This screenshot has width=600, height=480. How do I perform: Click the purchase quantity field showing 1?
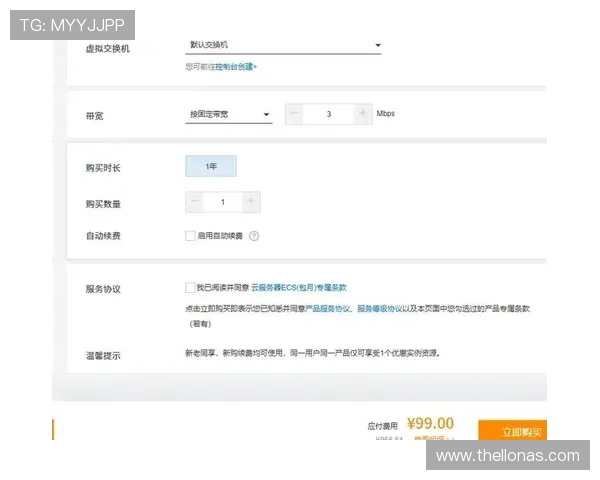[223, 202]
